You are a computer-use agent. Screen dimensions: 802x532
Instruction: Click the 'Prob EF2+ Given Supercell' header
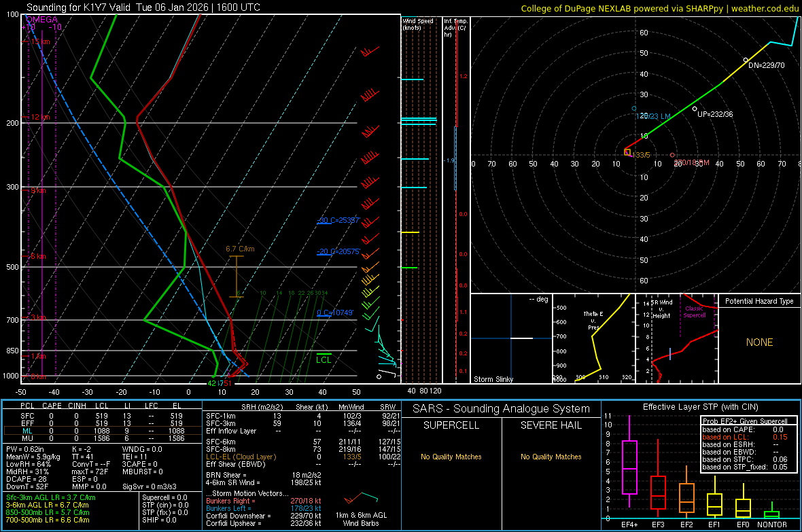[745, 421]
